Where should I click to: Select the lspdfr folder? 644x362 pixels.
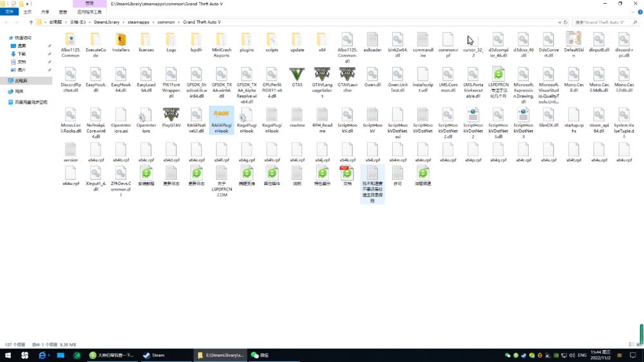(x=196, y=39)
